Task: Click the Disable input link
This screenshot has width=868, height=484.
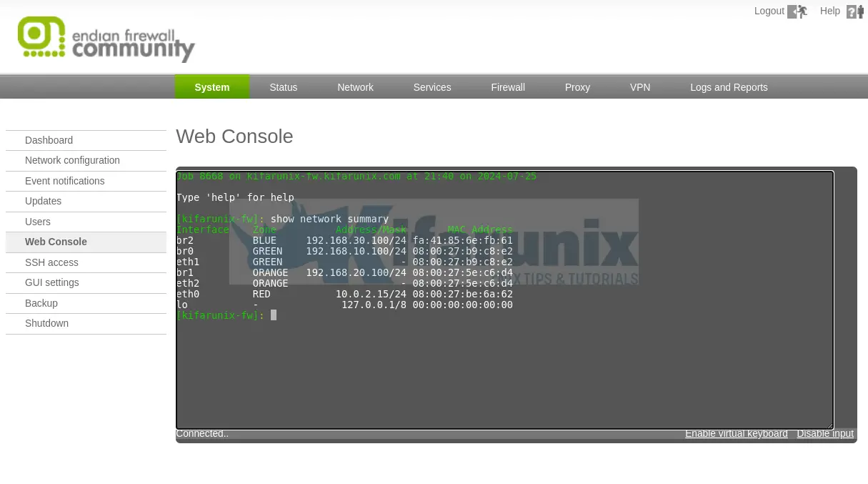Action: tap(825, 433)
